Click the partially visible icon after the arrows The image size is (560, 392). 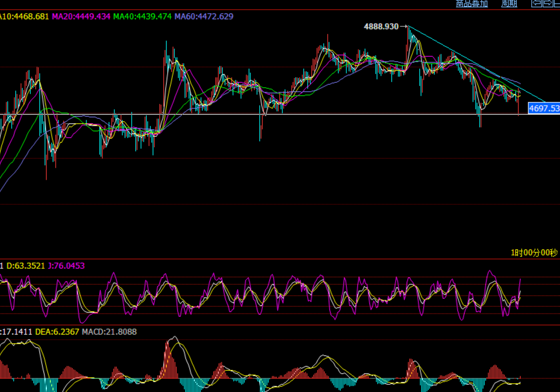pos(557,4)
